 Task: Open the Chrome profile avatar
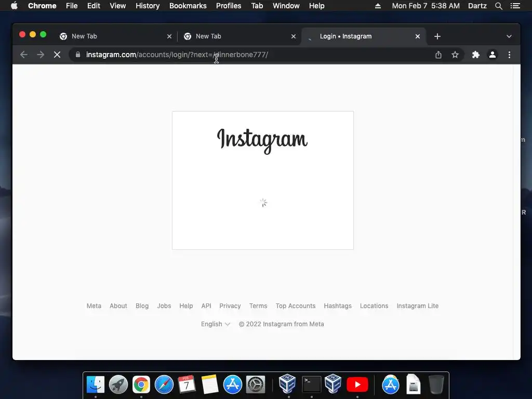pos(493,55)
